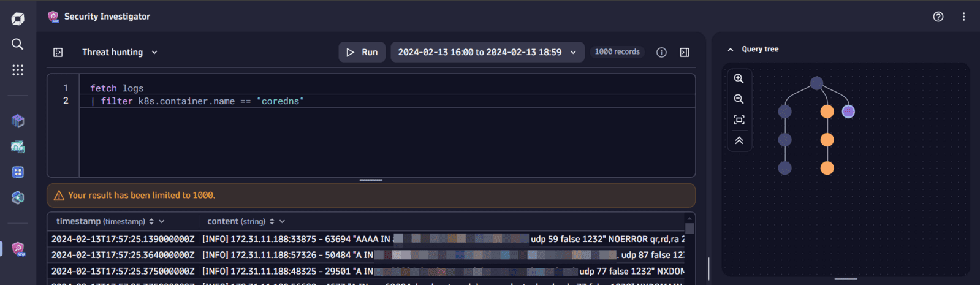Screen dimensions: 980x285
Task: Click the Dynatrace logo in the sidebar
Action: tap(18, 19)
